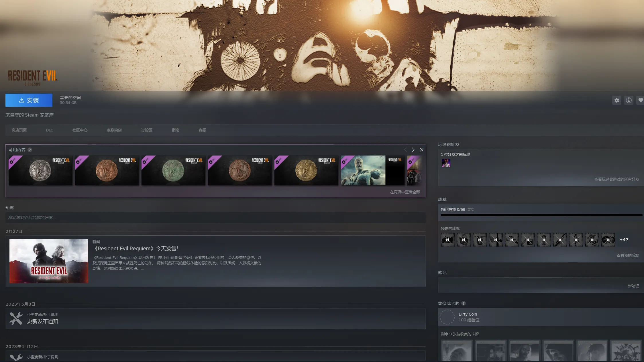Click the blue 安装 install button

click(29, 100)
